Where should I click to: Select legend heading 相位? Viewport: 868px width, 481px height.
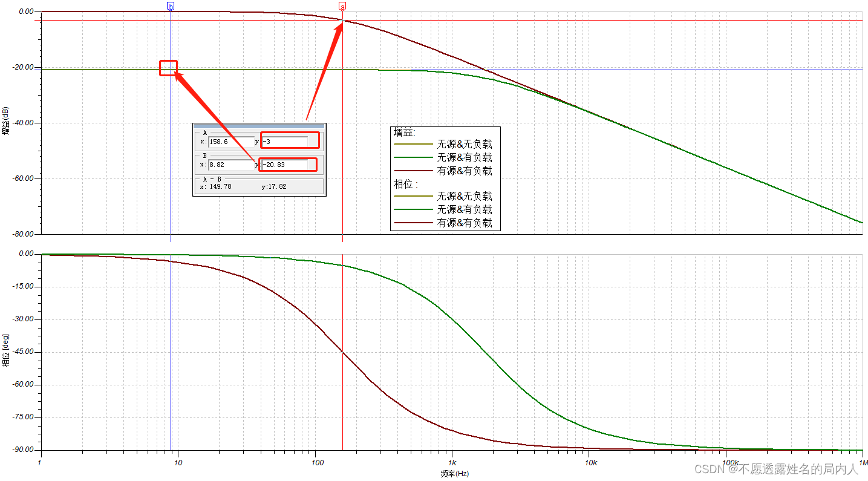click(405, 184)
